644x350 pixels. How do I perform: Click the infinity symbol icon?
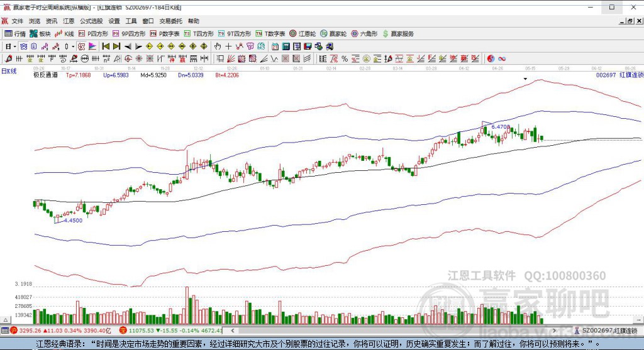(502, 58)
